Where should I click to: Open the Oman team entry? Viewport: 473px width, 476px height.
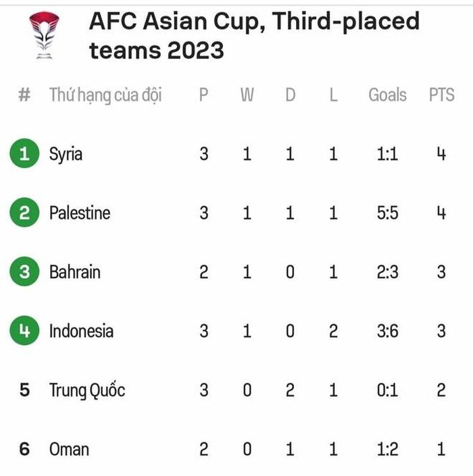pyautogui.click(x=70, y=449)
